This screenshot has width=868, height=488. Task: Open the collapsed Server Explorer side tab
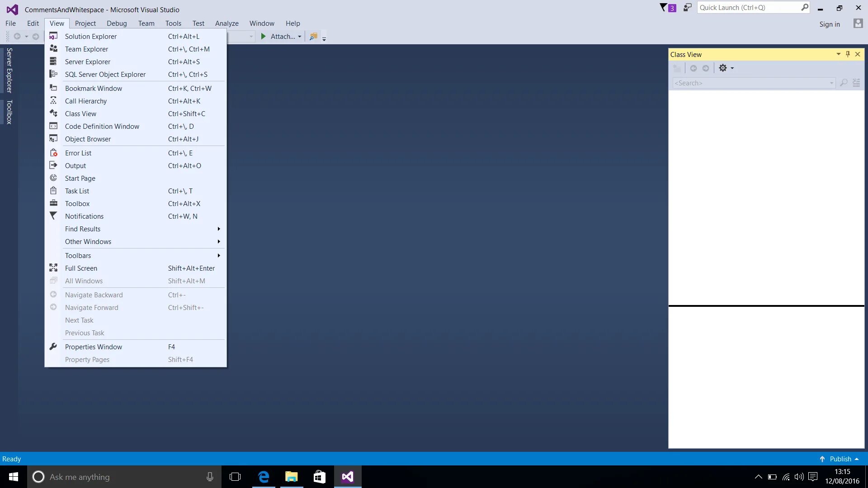[x=9, y=70]
